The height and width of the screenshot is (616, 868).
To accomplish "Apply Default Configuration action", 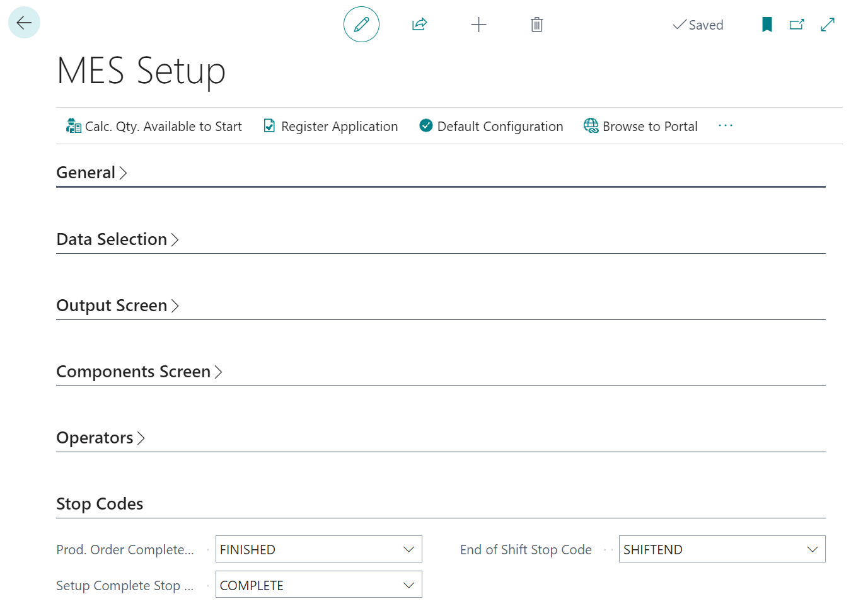I will click(491, 127).
